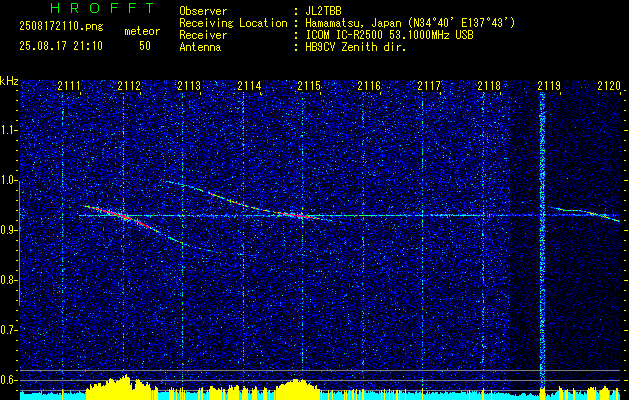Select the observer callsign JL2TBB
This screenshot has width=629, height=400.
point(323,11)
